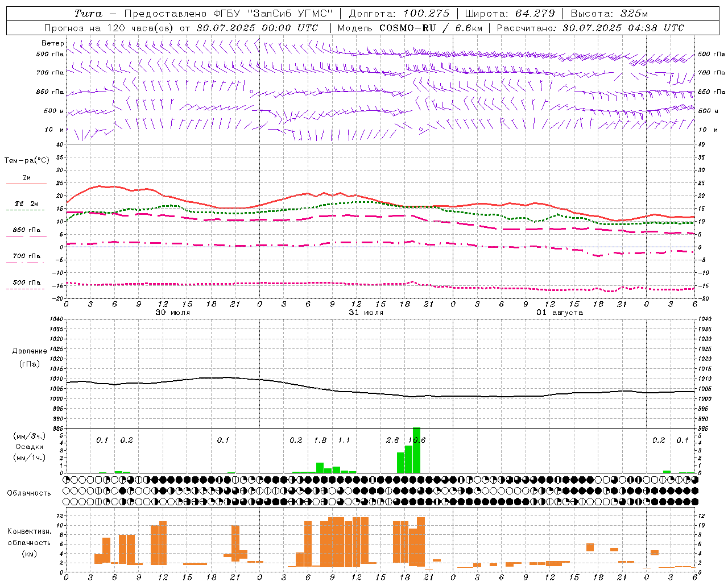Click the precipitation value "2.6"
Image resolution: width=728 pixels, height=582 pixels.
pos(392,440)
